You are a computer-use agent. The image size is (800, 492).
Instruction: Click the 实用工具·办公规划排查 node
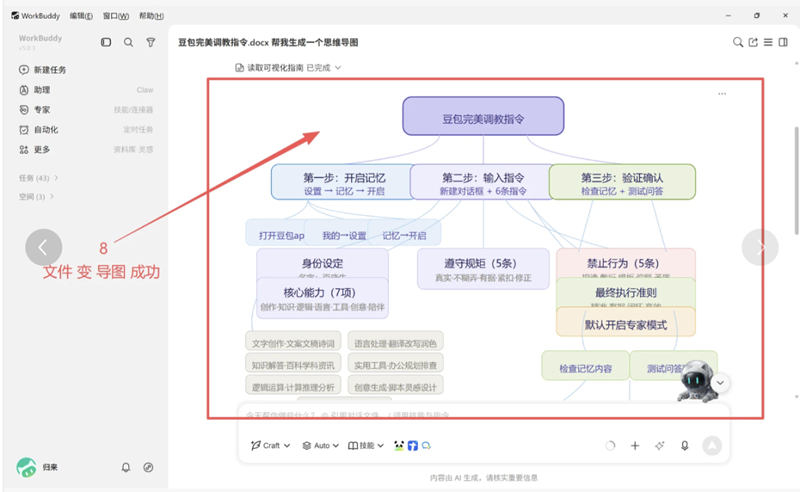(395, 364)
